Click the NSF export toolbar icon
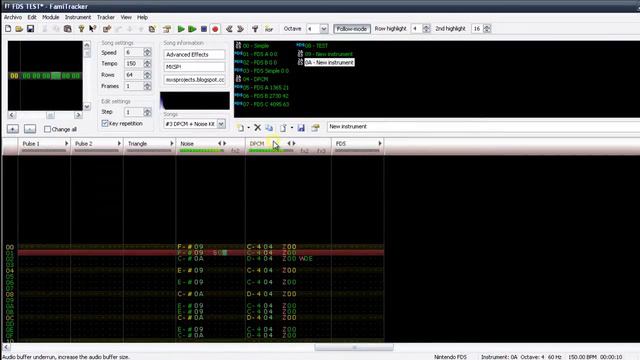 269,29
